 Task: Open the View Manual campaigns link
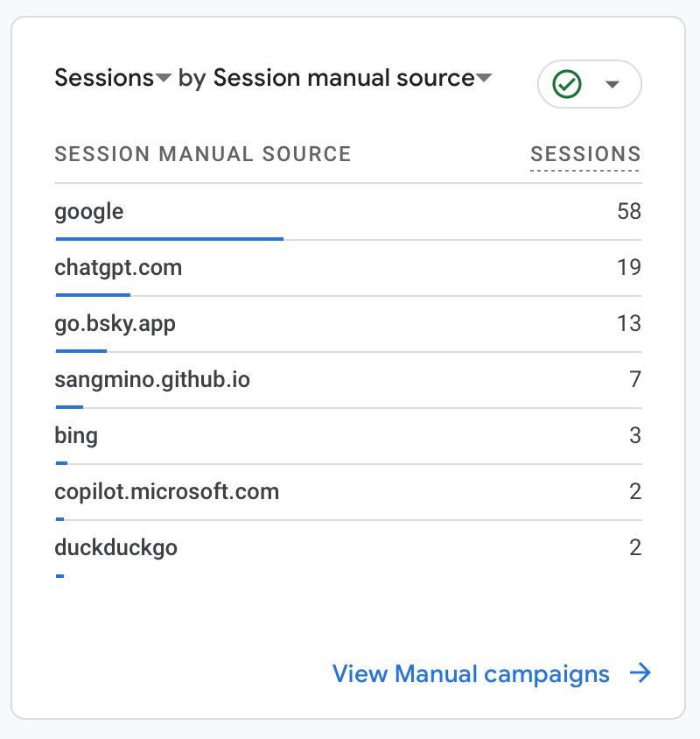point(471,674)
